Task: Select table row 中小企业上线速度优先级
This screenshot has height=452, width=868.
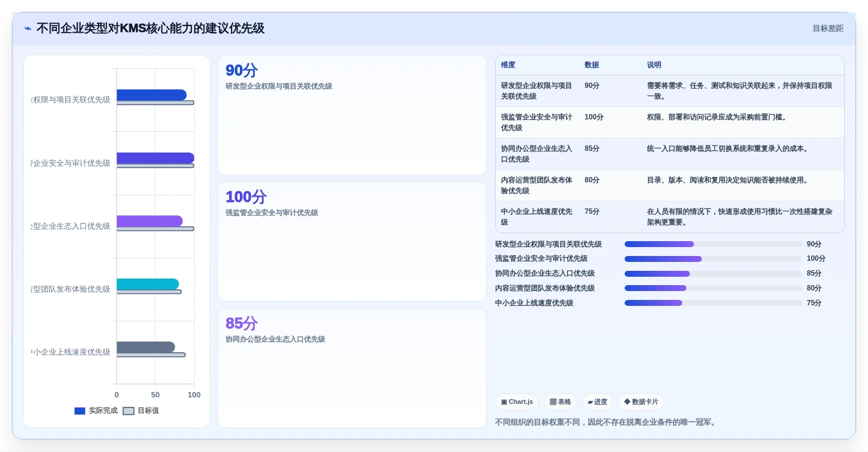Action: click(x=670, y=217)
